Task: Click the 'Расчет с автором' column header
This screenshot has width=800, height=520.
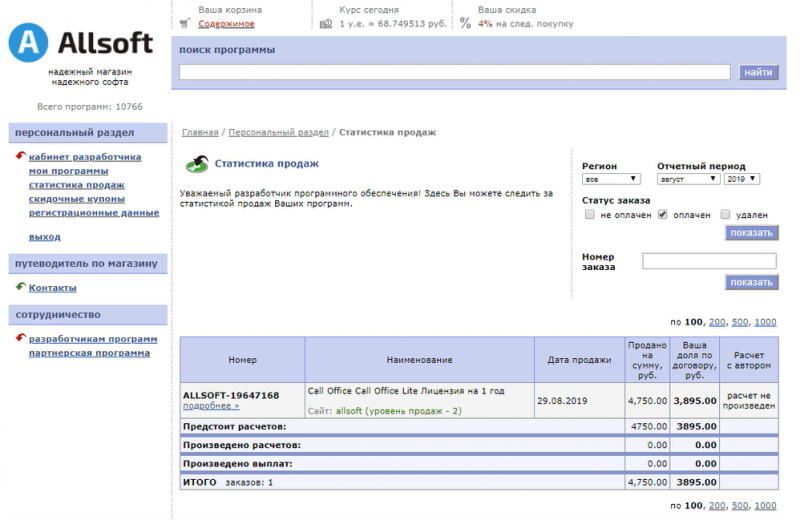Action: click(748, 360)
